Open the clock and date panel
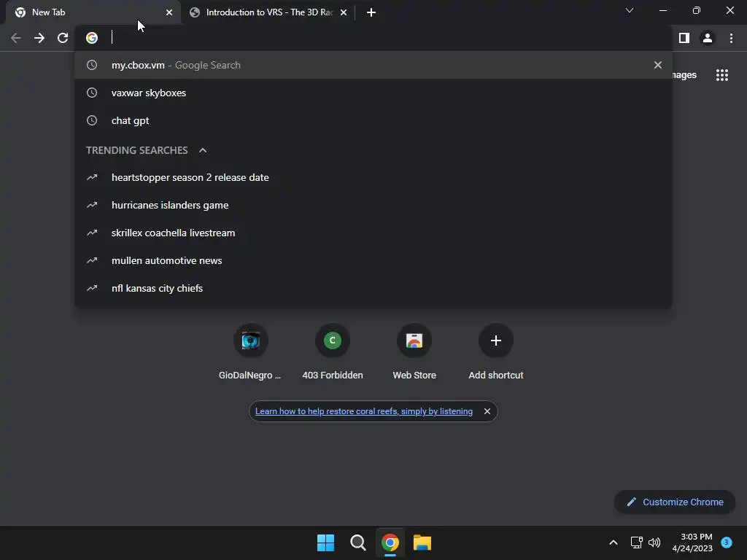747x560 pixels. click(x=692, y=542)
